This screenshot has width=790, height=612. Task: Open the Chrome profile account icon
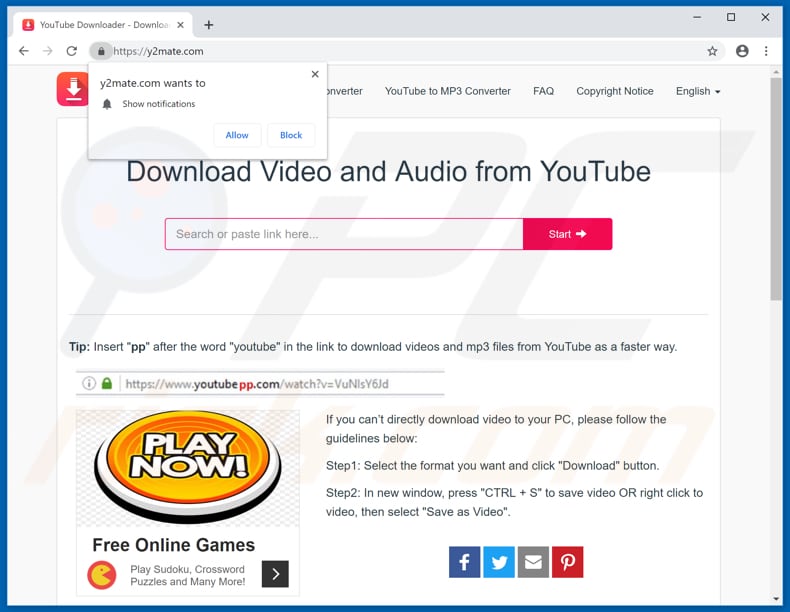click(x=742, y=51)
